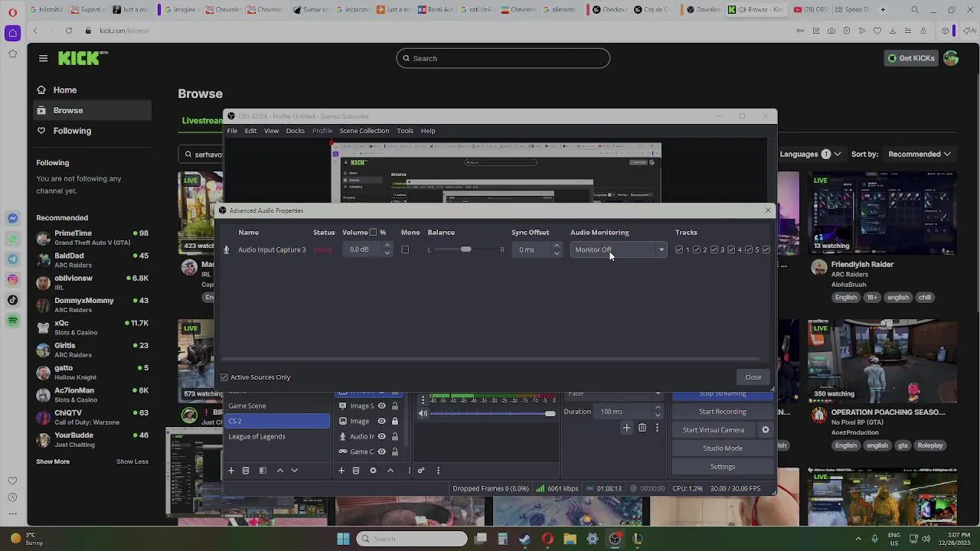Image resolution: width=980 pixels, height=551 pixels.
Task: Open the user avatar in Kick header
Action: pyautogui.click(x=951, y=58)
